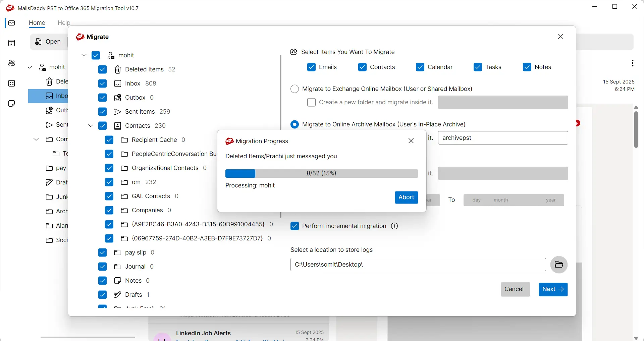This screenshot has height=341, width=644.
Task: Switch to the Help tab
Action: point(64,23)
